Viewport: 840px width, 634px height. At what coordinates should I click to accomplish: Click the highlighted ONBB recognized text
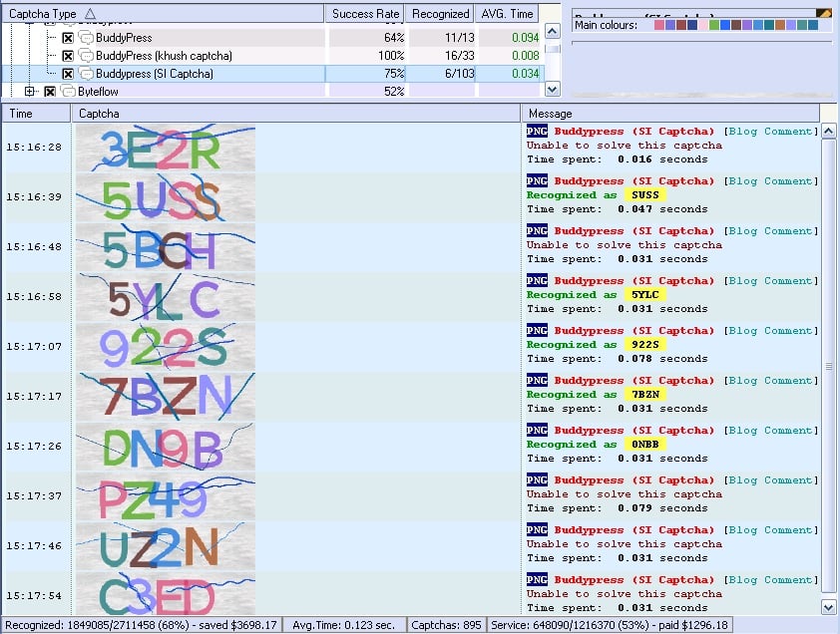pos(645,445)
